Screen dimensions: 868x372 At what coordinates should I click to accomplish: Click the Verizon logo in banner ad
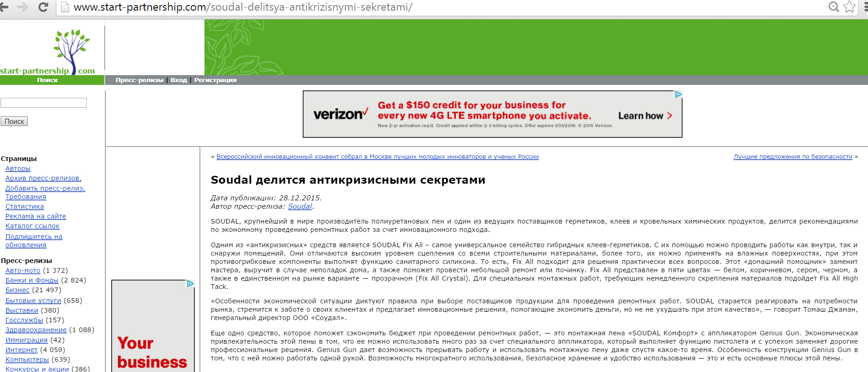(x=340, y=114)
